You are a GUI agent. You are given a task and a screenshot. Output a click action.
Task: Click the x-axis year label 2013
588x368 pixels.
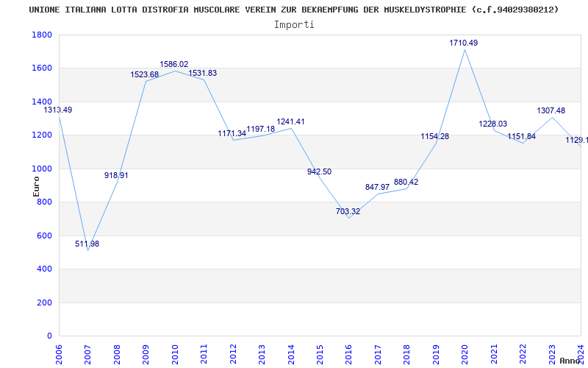click(262, 354)
